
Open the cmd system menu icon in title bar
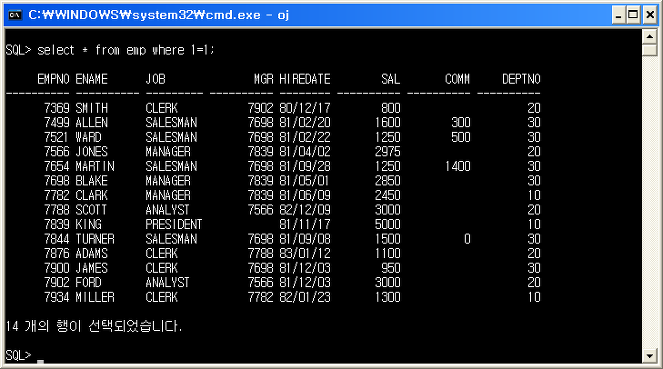tap(15, 15)
